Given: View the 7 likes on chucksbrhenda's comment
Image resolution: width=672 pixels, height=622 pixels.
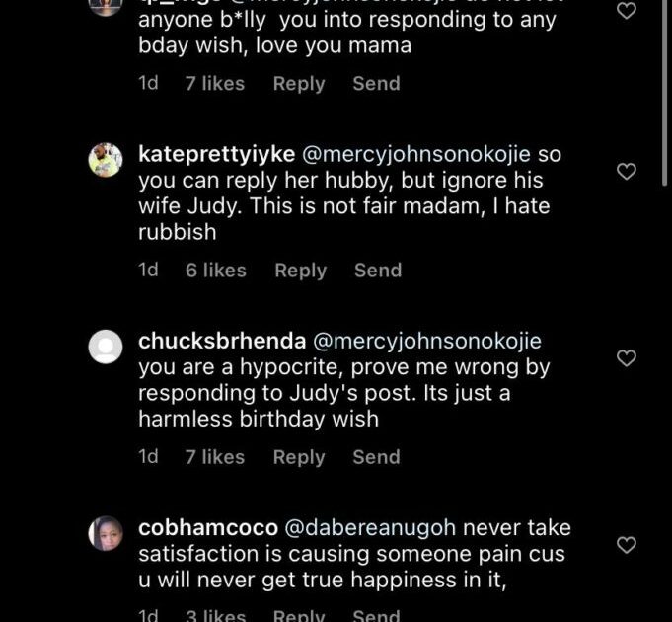Looking at the screenshot, I should point(214,457).
